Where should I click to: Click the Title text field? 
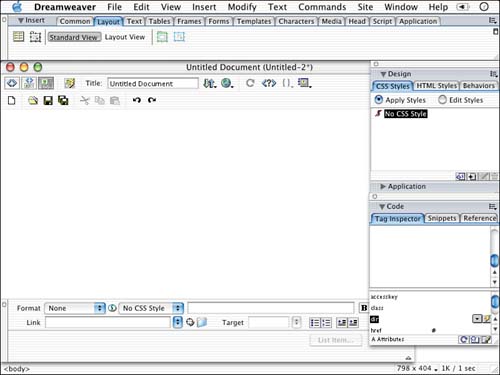(153, 83)
